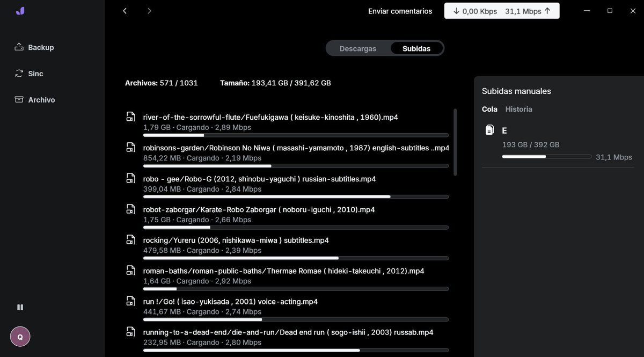The width and height of the screenshot is (644, 357).
Task: Open the Sinc section from the sidebar
Action: point(20,73)
